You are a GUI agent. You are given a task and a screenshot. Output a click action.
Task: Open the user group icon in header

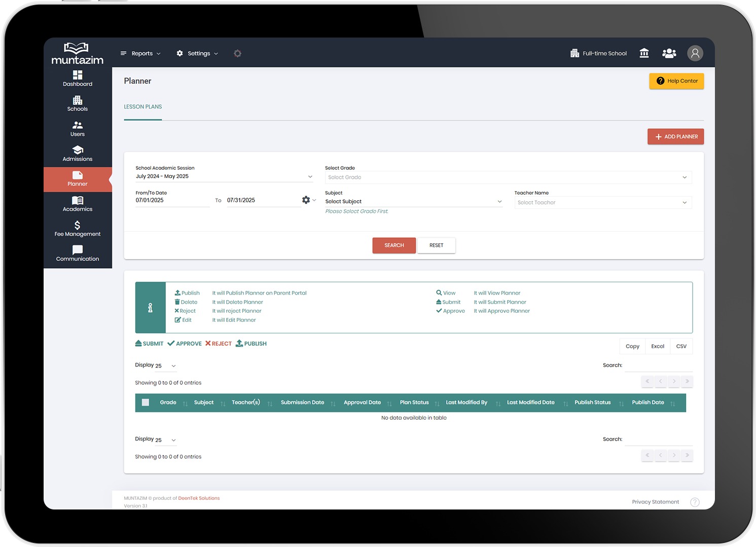669,53
